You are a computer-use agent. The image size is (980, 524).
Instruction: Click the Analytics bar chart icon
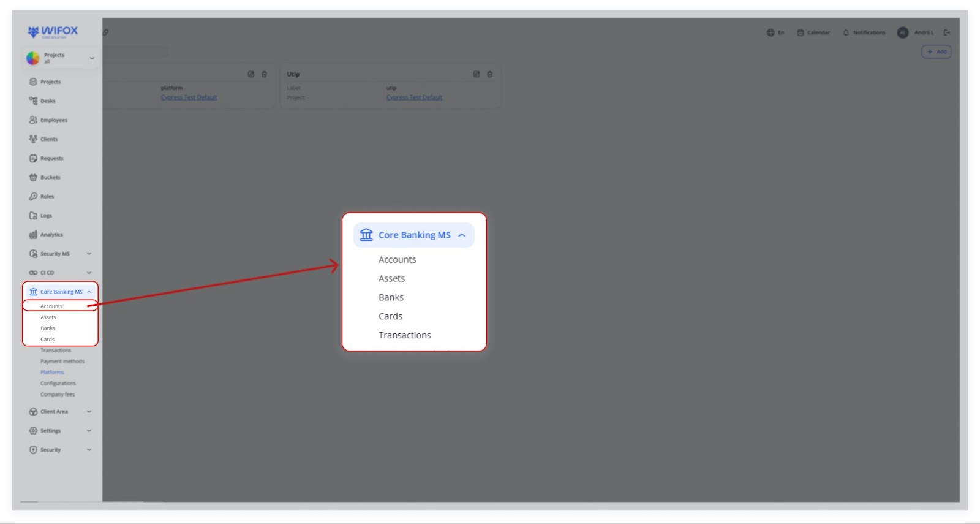point(33,235)
